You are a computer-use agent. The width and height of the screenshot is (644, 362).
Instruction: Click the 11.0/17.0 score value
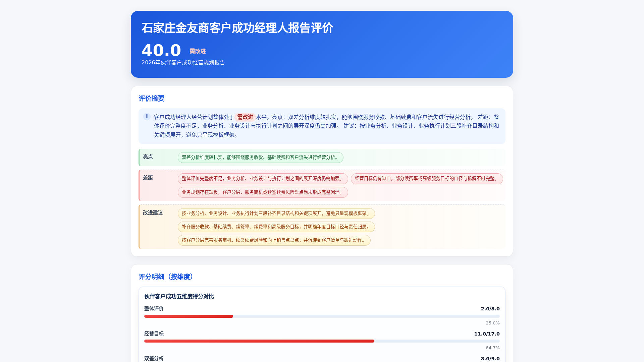487,334
